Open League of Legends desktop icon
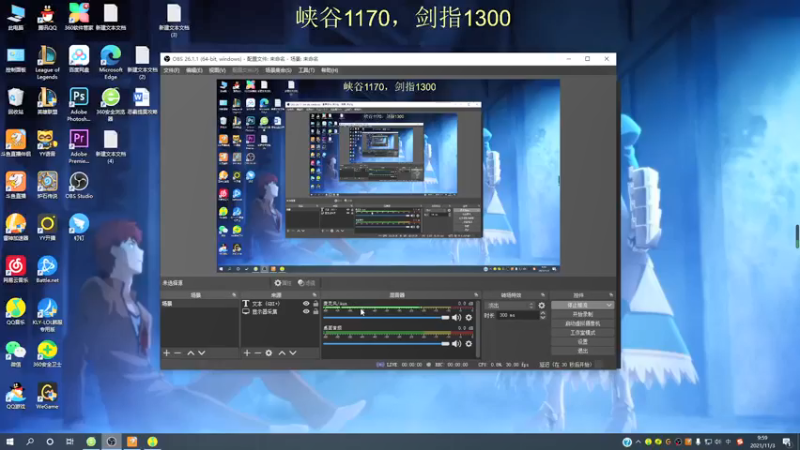Image resolution: width=800 pixels, height=450 pixels. [x=47, y=62]
